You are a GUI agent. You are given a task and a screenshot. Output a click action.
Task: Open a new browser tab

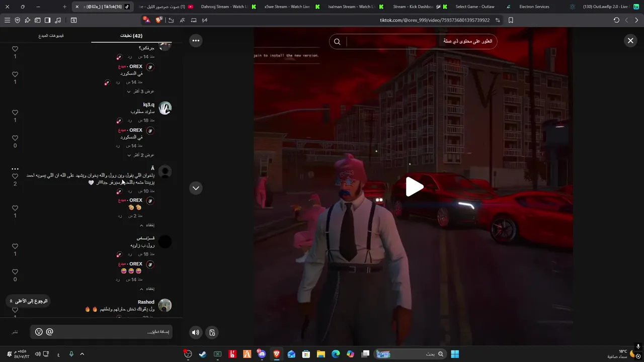tap(64, 7)
